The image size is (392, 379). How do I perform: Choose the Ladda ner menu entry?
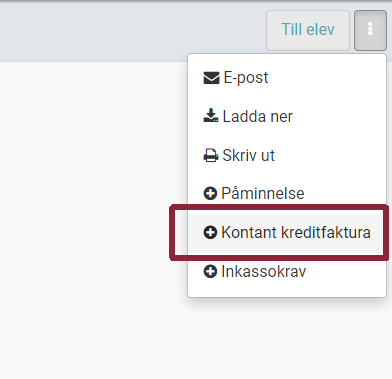(x=287, y=116)
